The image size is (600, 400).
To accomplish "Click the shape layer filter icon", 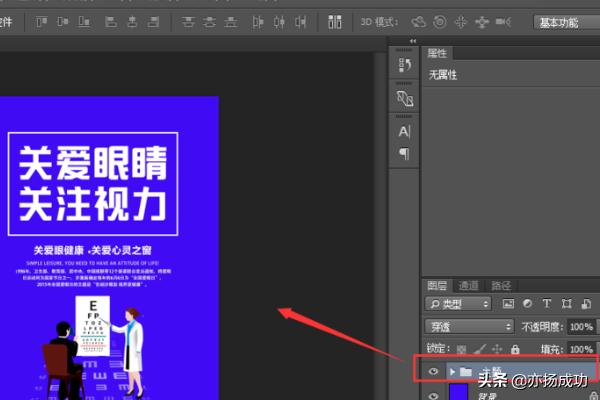I will coord(566,303).
